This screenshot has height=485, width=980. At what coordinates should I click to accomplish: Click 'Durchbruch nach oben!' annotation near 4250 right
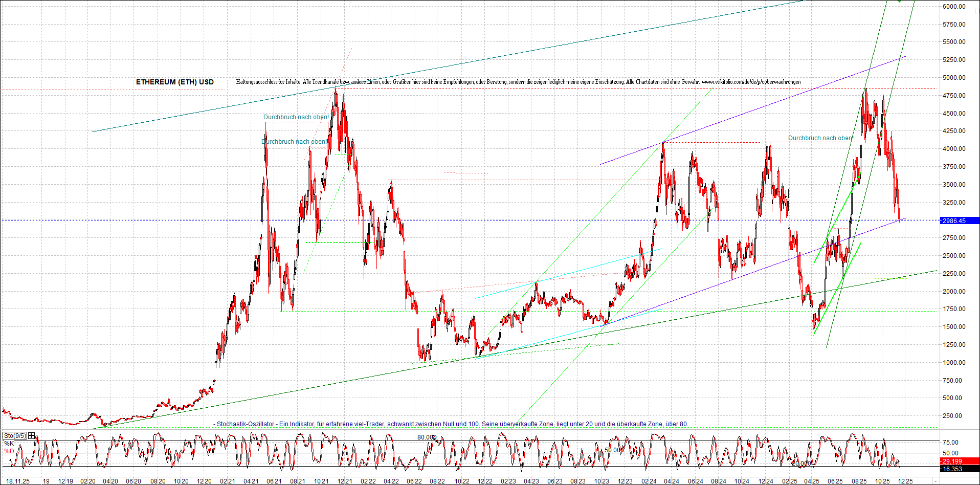820,138
